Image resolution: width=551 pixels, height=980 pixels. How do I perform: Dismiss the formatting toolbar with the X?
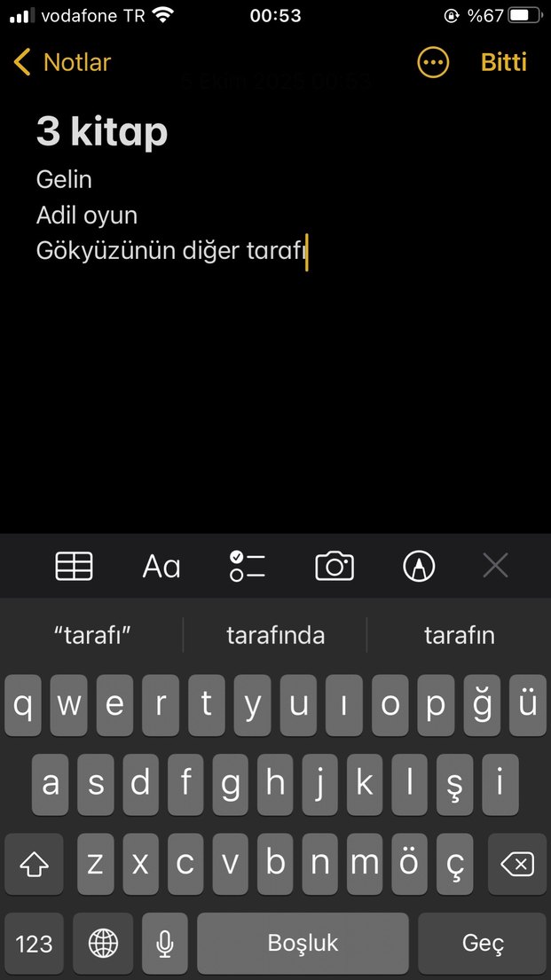495,566
